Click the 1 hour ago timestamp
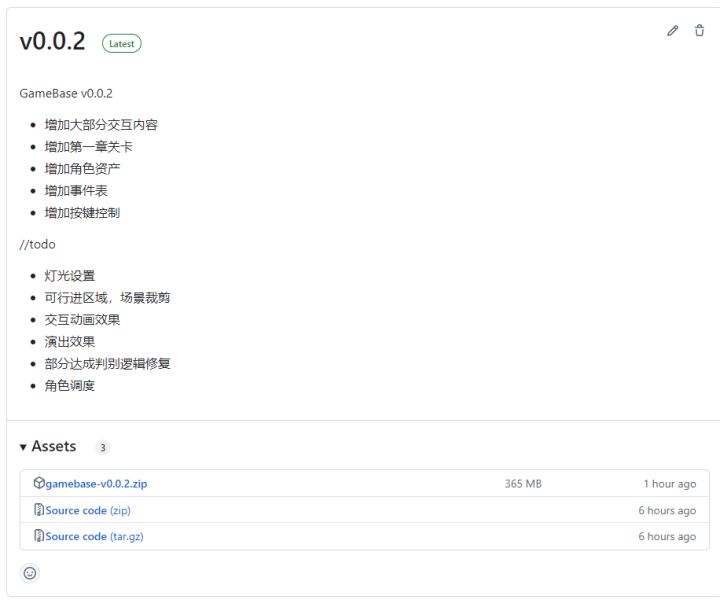Image resolution: width=720 pixels, height=607 pixels. pos(670,484)
